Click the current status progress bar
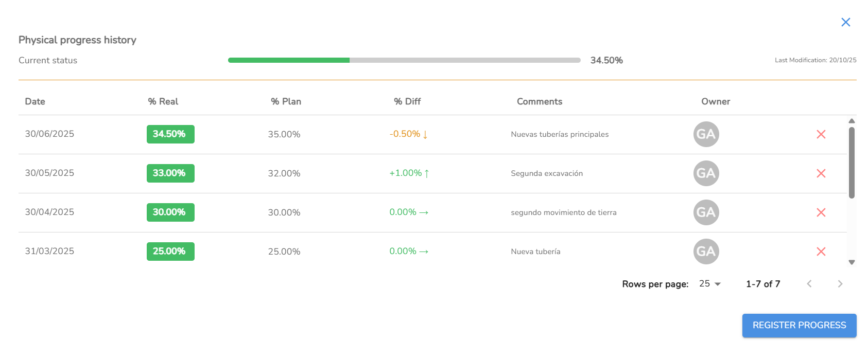The image size is (868, 341). [404, 60]
